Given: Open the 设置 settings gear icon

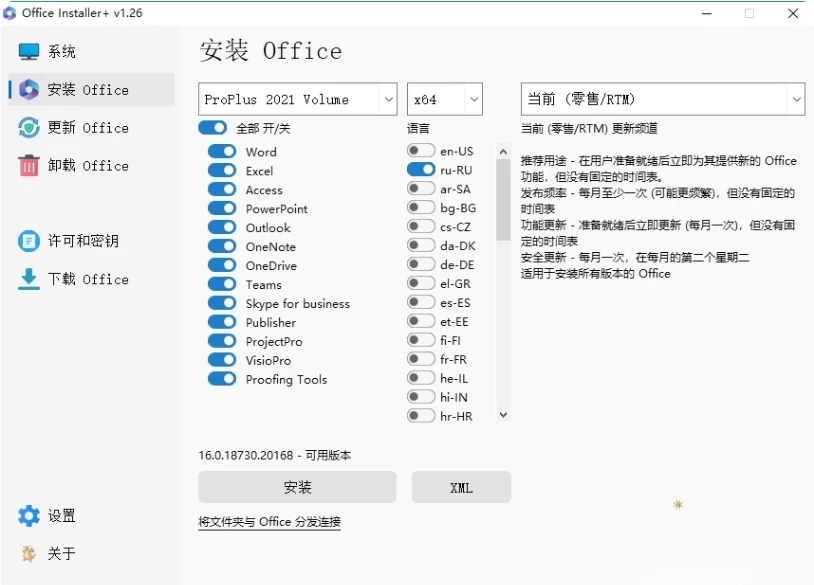Looking at the screenshot, I should [26, 516].
